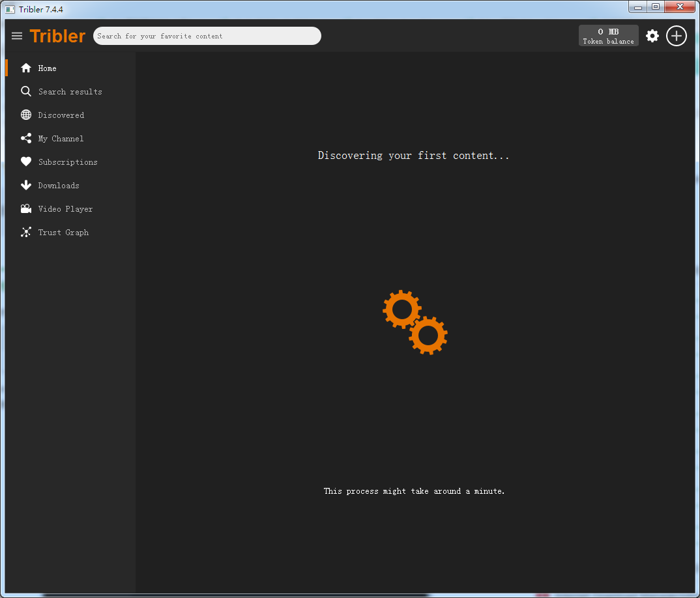
Task: Close the Tribler window
Action: [x=680, y=7]
